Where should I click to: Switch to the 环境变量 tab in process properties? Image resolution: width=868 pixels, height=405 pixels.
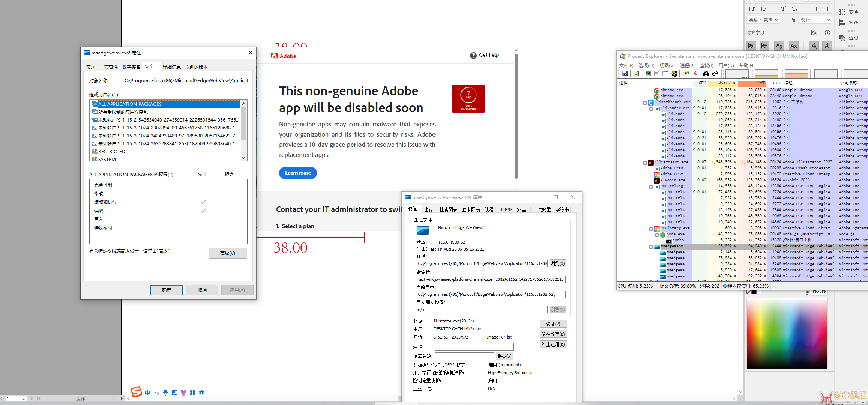click(x=542, y=209)
